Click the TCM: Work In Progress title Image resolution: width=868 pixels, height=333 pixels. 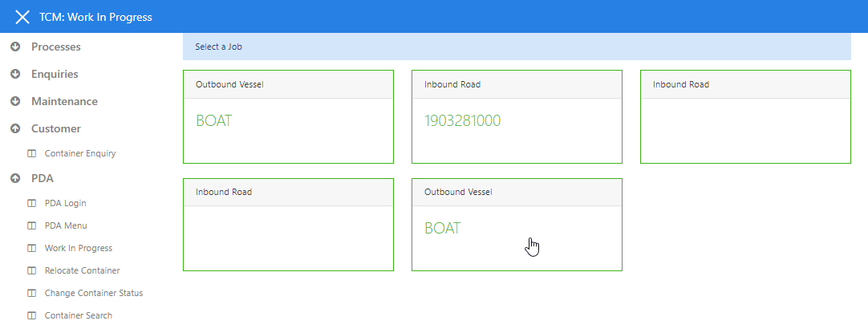(95, 17)
